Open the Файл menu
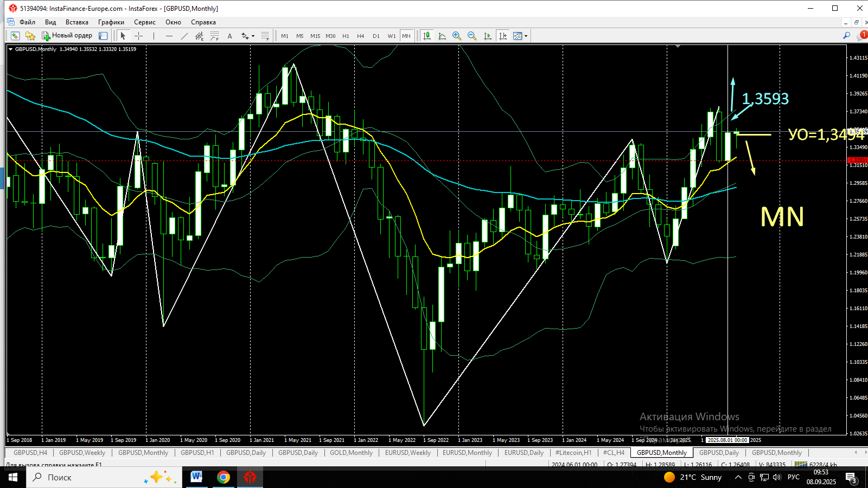This screenshot has width=868, height=488. (x=27, y=22)
